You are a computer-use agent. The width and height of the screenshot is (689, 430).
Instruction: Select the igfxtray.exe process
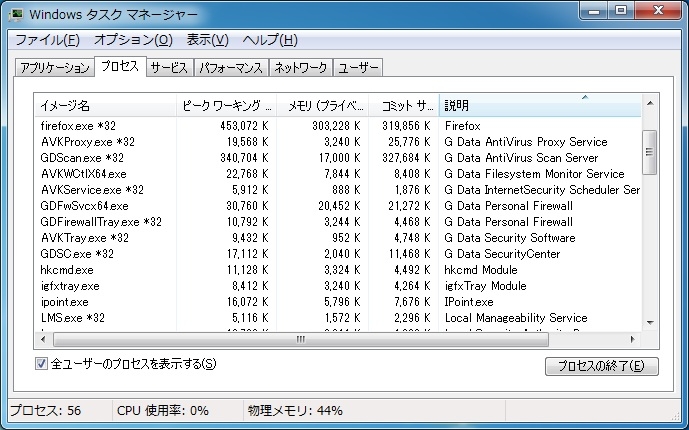pyautogui.click(x=337, y=286)
